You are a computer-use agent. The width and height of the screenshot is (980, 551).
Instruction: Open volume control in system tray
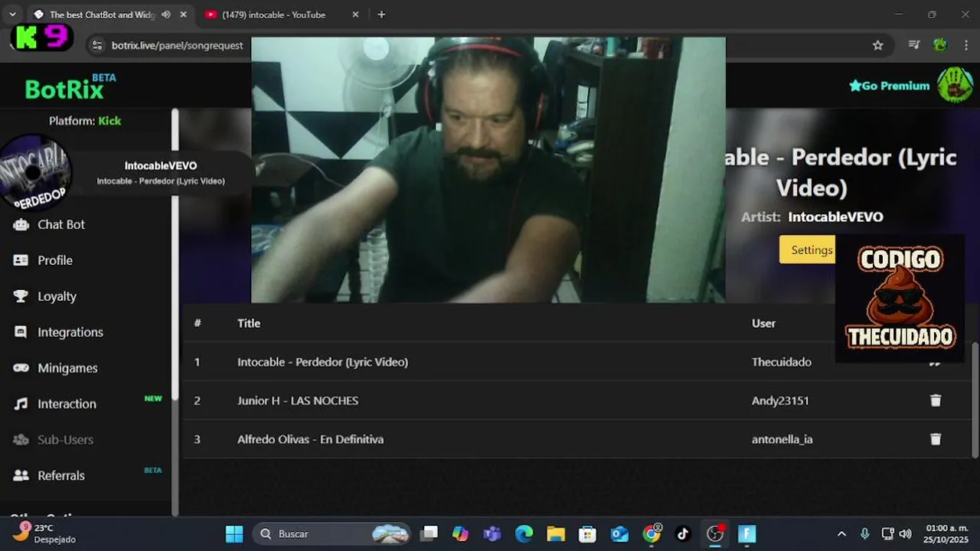pos(905,533)
